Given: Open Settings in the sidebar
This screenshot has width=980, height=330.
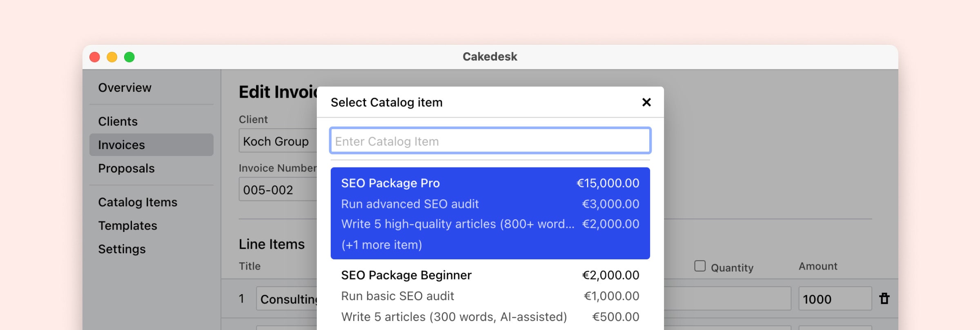Looking at the screenshot, I should pos(122,249).
